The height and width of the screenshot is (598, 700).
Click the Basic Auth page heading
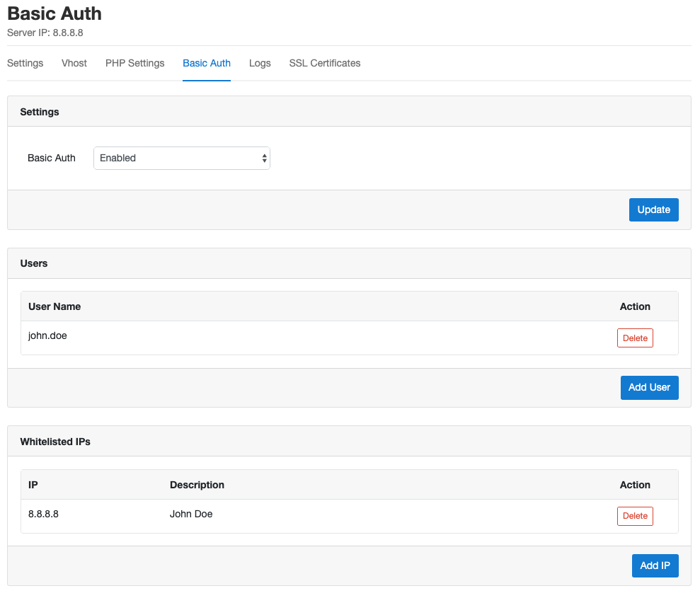click(x=54, y=13)
